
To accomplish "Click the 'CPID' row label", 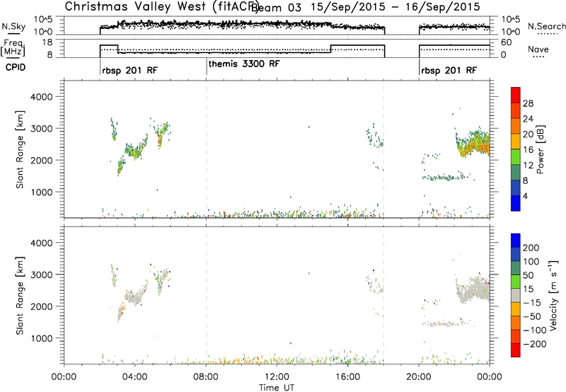I will click(16, 67).
